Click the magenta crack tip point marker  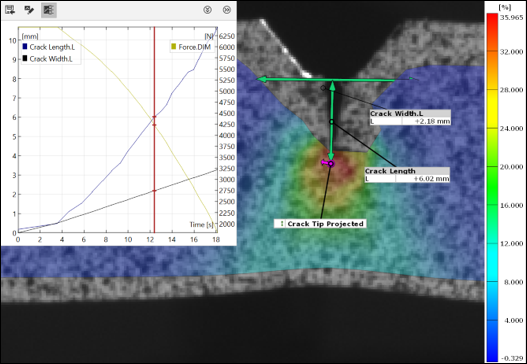(331, 164)
